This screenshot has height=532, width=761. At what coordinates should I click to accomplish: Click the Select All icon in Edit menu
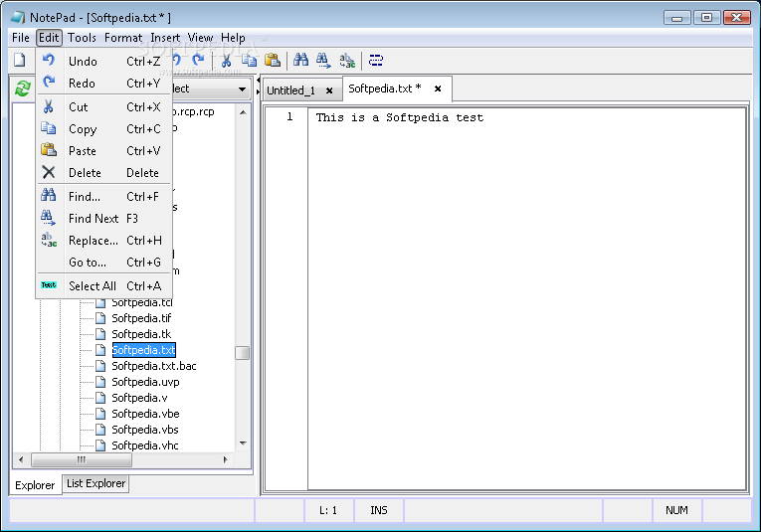(x=49, y=285)
